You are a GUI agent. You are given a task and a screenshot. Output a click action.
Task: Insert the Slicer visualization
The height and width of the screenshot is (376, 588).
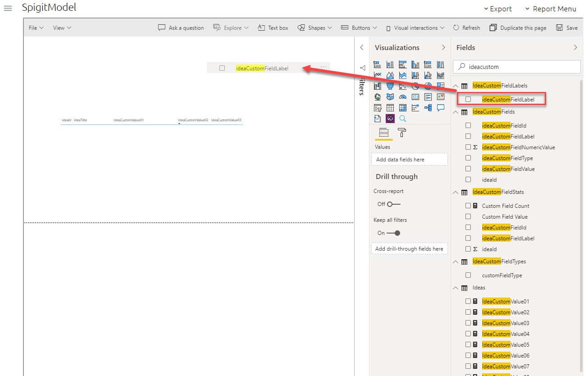coord(378,108)
